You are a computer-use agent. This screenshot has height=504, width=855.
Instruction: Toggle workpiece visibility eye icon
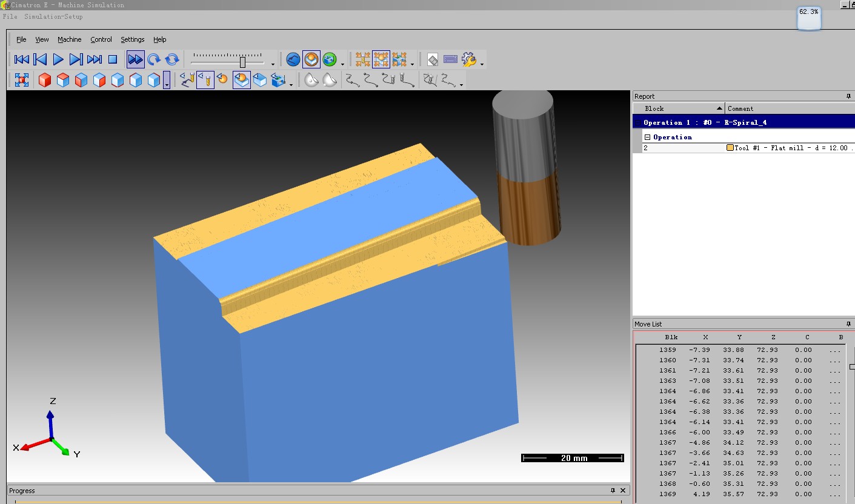coord(242,80)
